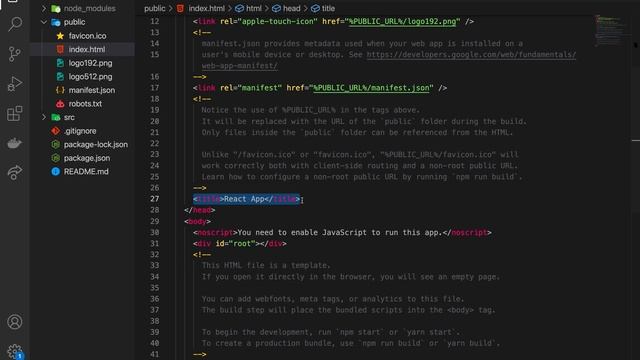
Task: Select index.html in the file tree
Action: (87, 49)
